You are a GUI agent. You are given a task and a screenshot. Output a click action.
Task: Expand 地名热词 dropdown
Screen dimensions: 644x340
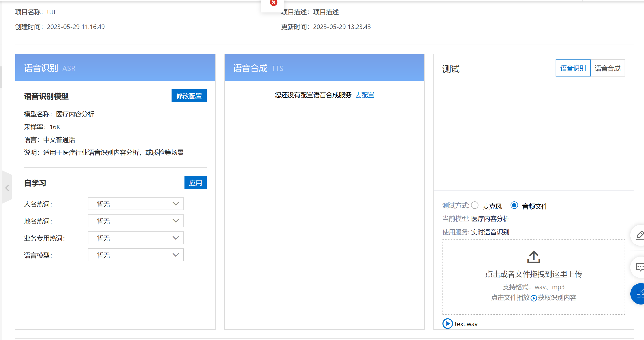(136, 221)
